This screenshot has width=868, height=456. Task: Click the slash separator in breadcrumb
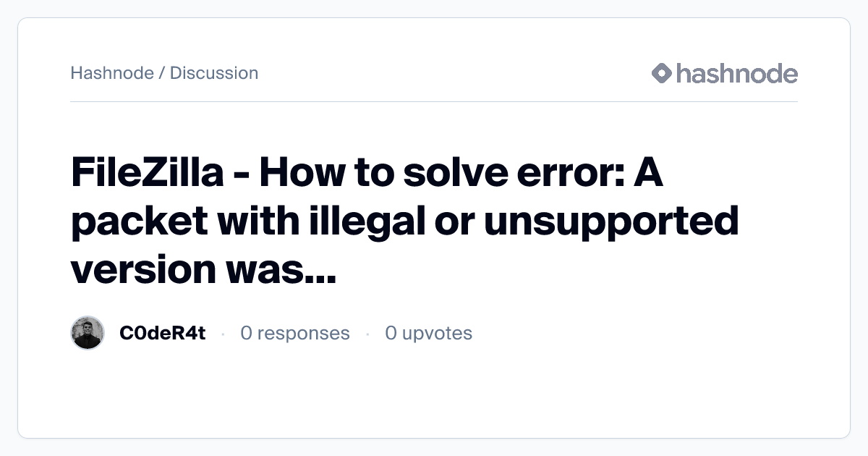tap(161, 73)
